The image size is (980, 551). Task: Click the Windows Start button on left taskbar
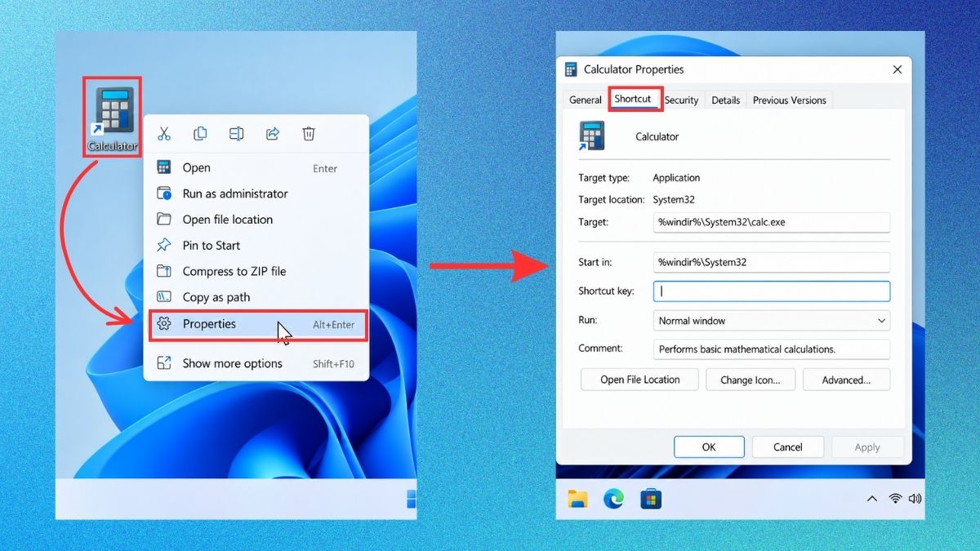point(410,499)
